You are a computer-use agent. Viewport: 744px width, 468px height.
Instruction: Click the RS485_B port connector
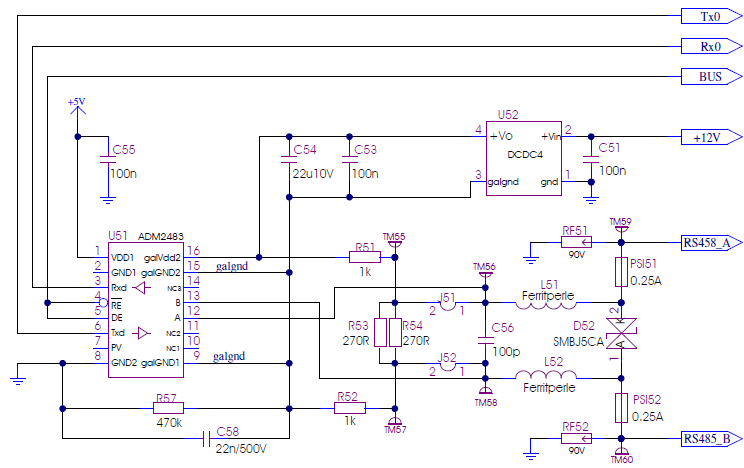click(712, 439)
